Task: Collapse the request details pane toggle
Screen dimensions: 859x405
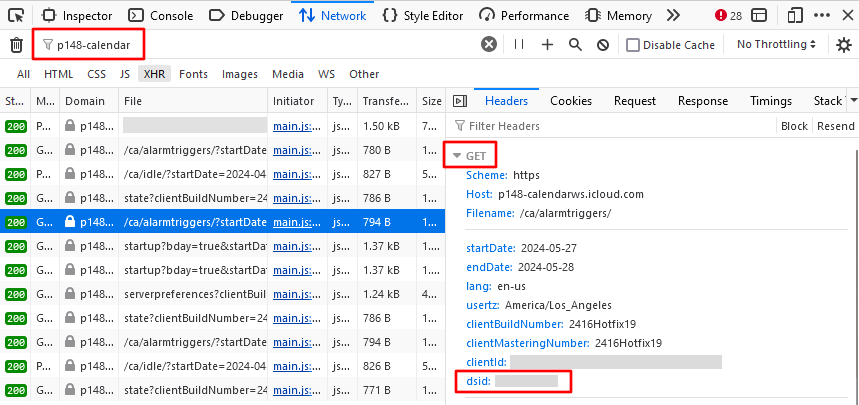Action: (x=460, y=101)
